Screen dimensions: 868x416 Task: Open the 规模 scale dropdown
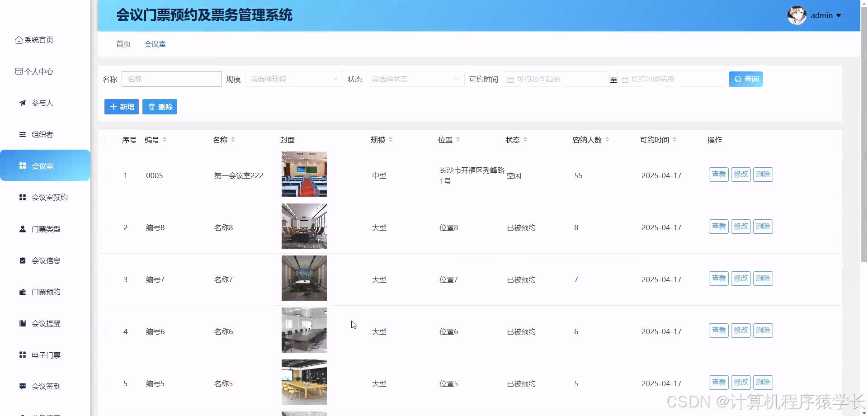click(x=293, y=79)
